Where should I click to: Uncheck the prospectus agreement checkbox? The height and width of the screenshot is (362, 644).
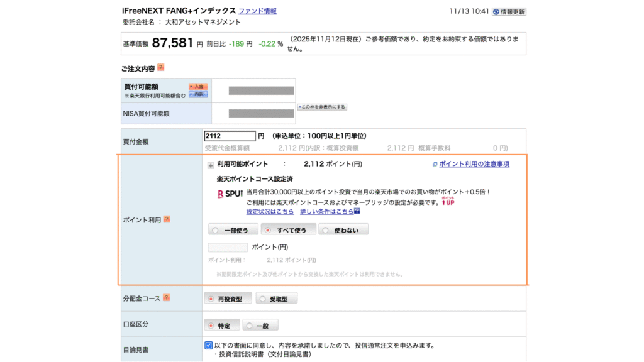coord(209,345)
